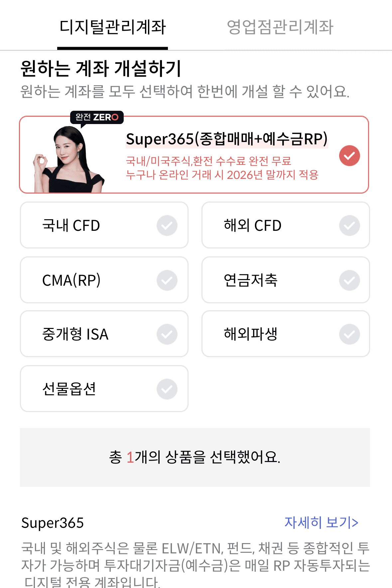Switch to 디지털관리계좌 tab
The height and width of the screenshot is (588, 392).
(x=112, y=27)
